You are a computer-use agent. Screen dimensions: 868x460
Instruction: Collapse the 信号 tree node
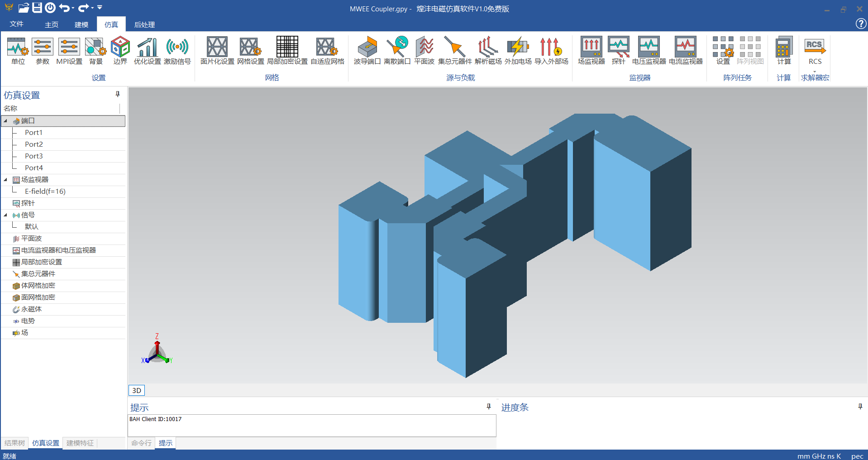tap(6, 215)
